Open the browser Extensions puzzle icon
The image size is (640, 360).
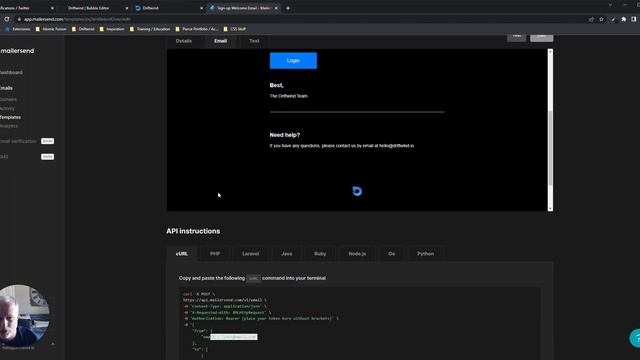[624, 19]
